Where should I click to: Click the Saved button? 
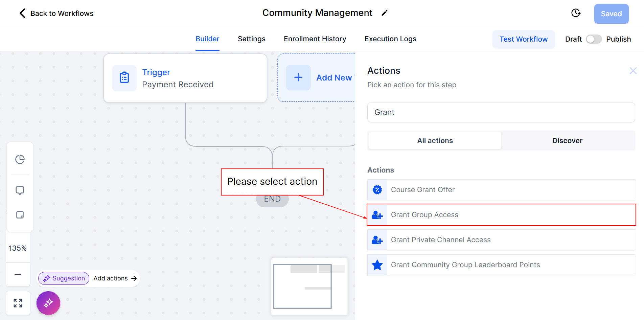pos(611,14)
